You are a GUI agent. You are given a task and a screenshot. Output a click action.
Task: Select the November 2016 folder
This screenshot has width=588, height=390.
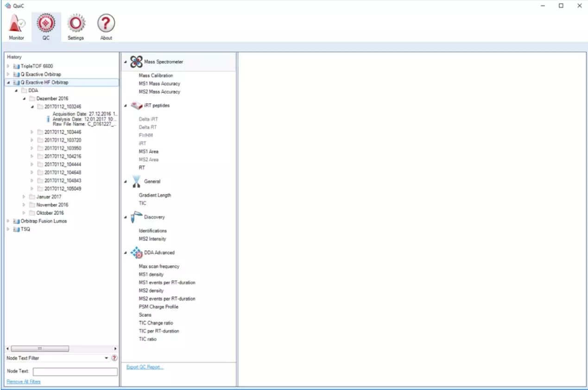(52, 205)
